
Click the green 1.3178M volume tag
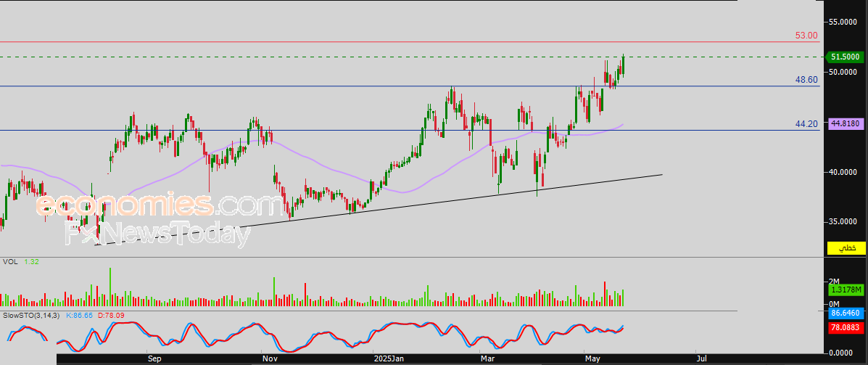846,290
